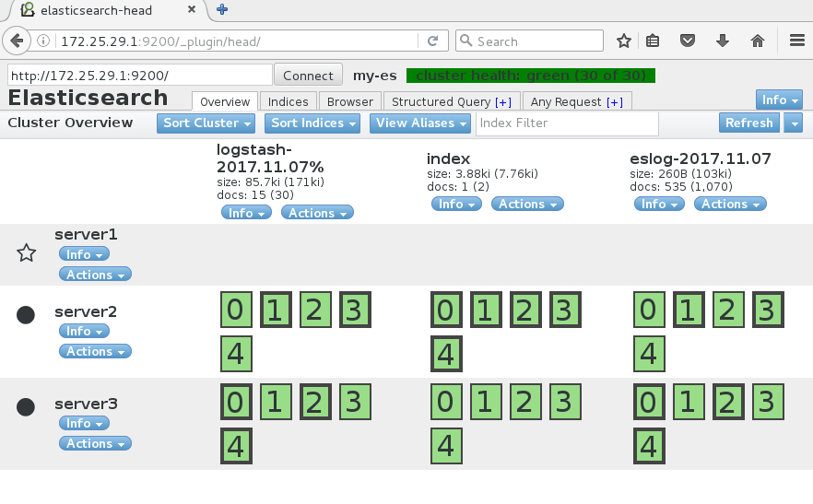Screen dimensions: 813x504
Task: Open index Info dropdown
Action: pos(457,204)
